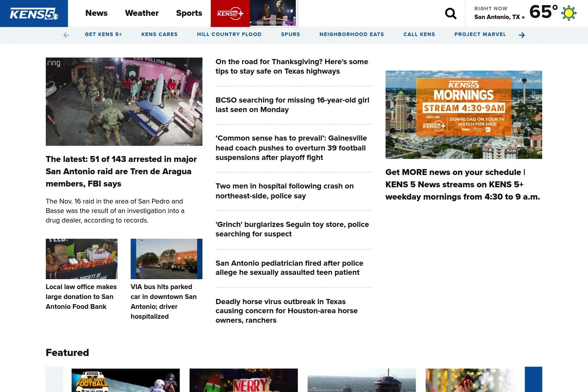Open Deadly horse virus outbreak story

(x=286, y=311)
